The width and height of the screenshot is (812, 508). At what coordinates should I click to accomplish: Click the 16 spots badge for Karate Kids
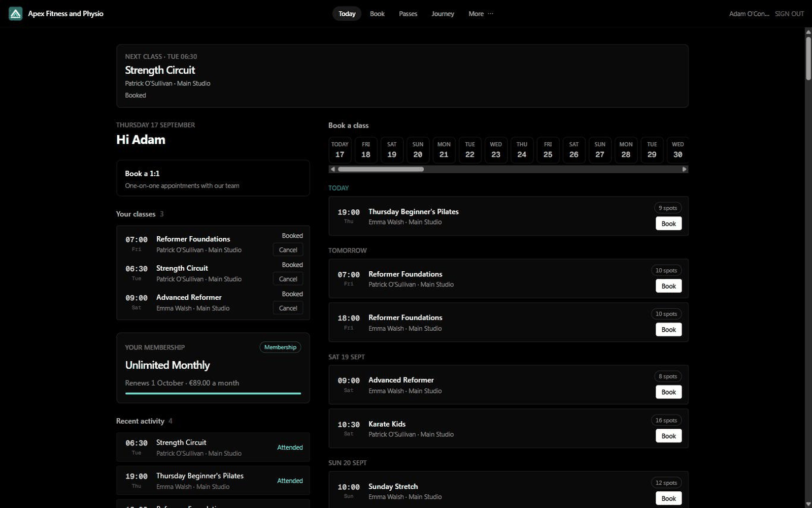tap(666, 420)
